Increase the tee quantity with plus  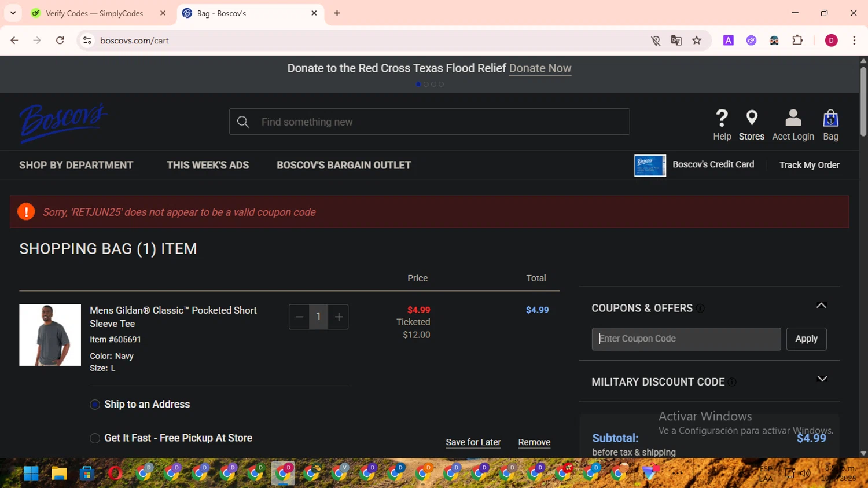point(339,317)
